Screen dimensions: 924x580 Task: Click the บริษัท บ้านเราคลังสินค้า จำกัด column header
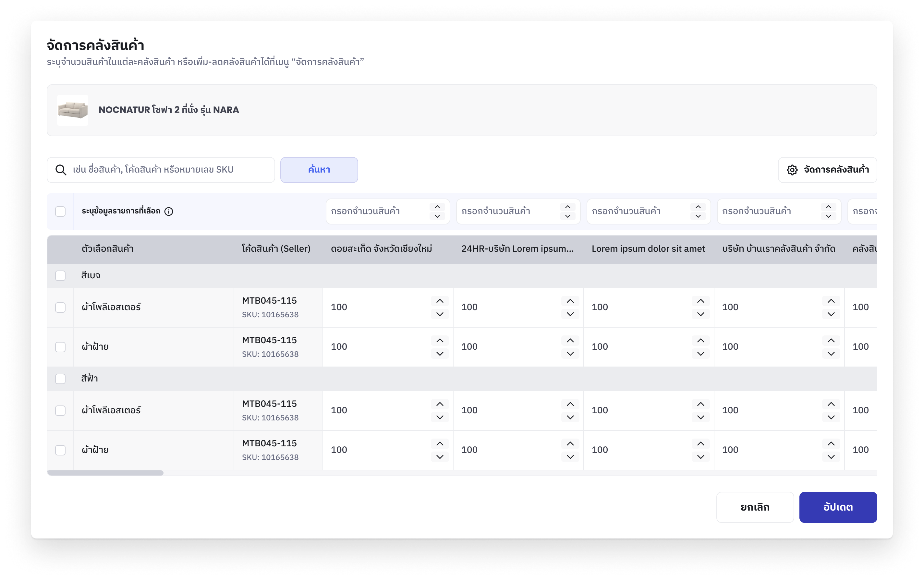click(779, 248)
